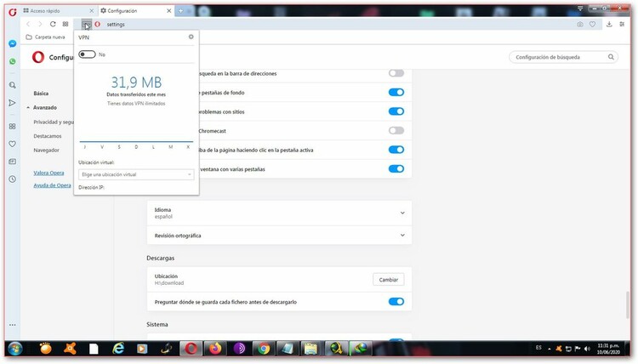638x364 pixels.
Task: Open the 'Valora Opera' link
Action: coord(48,173)
